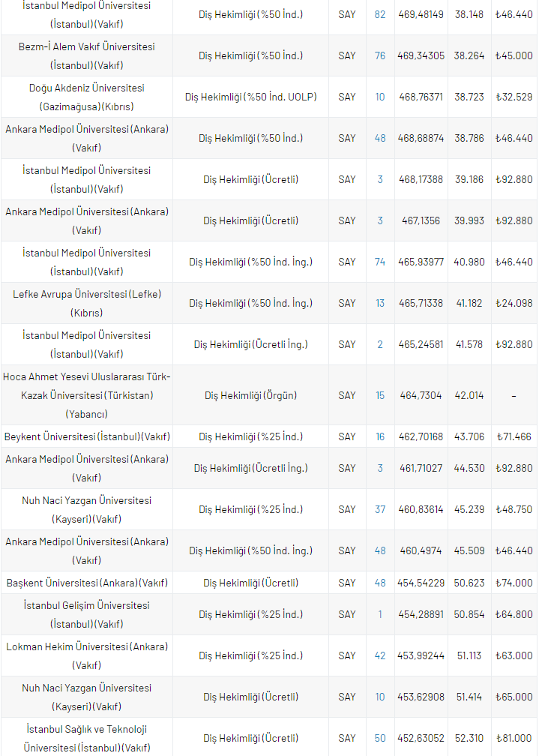
Task: Click Lefke Avrupa Üniversitesi quota 13
Action: (380, 303)
